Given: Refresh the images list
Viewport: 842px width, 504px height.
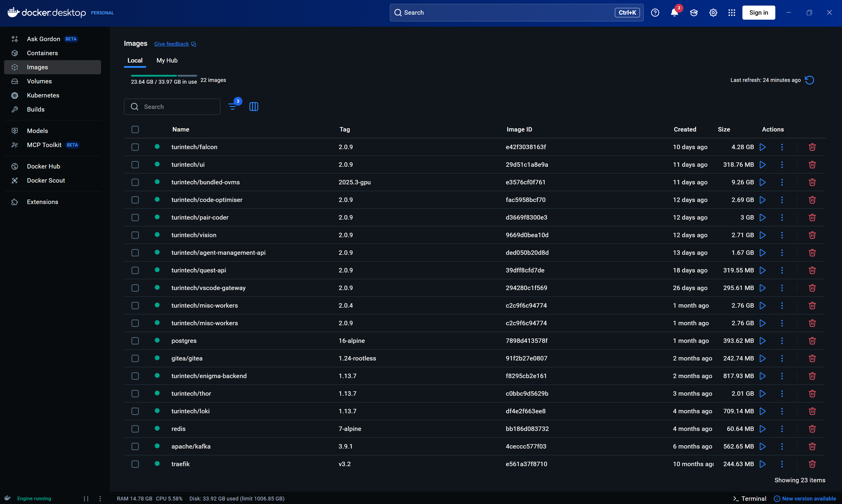Looking at the screenshot, I should pos(809,80).
